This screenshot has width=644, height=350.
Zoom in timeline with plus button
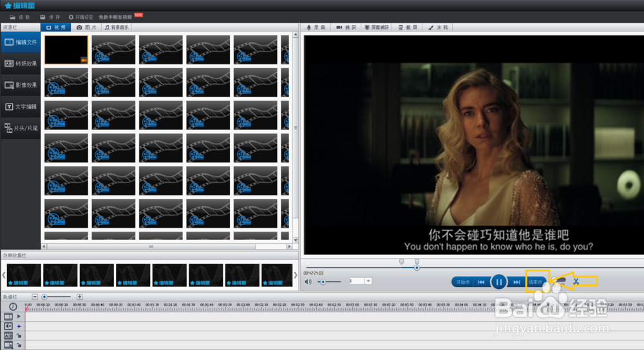pyautogui.click(x=80, y=297)
